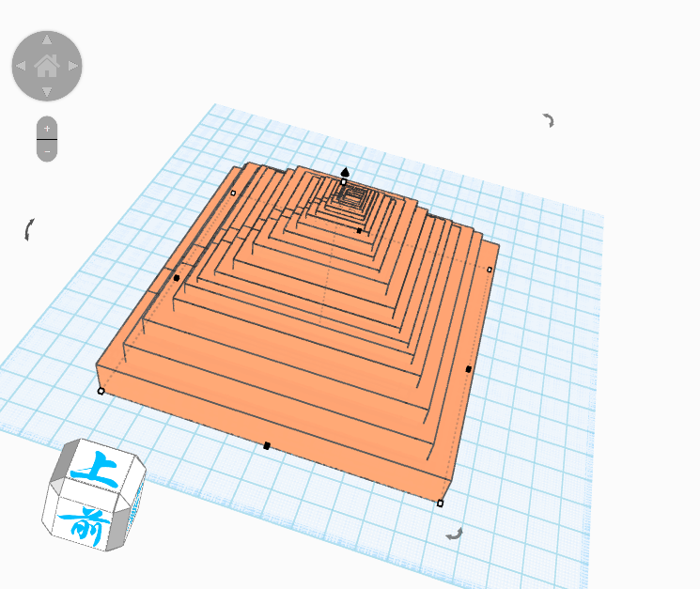Zoom out with the minus button
The width and height of the screenshot is (700, 589).
point(47,151)
